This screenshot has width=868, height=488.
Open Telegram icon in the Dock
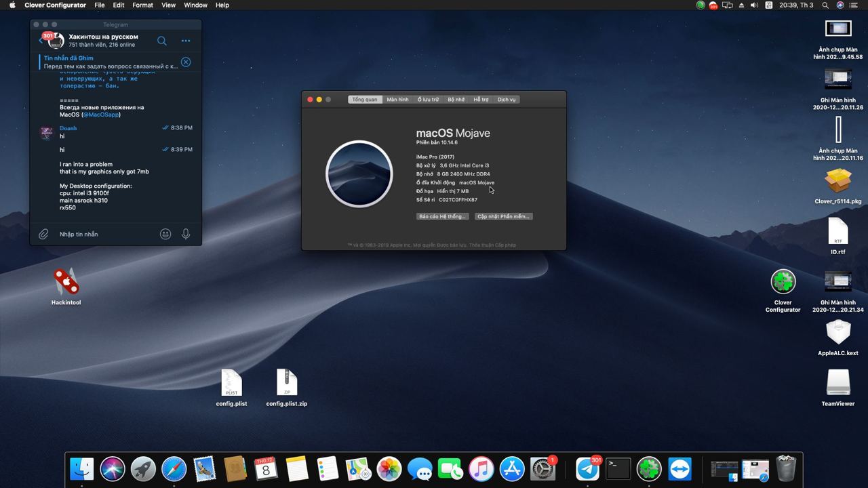pyautogui.click(x=588, y=469)
